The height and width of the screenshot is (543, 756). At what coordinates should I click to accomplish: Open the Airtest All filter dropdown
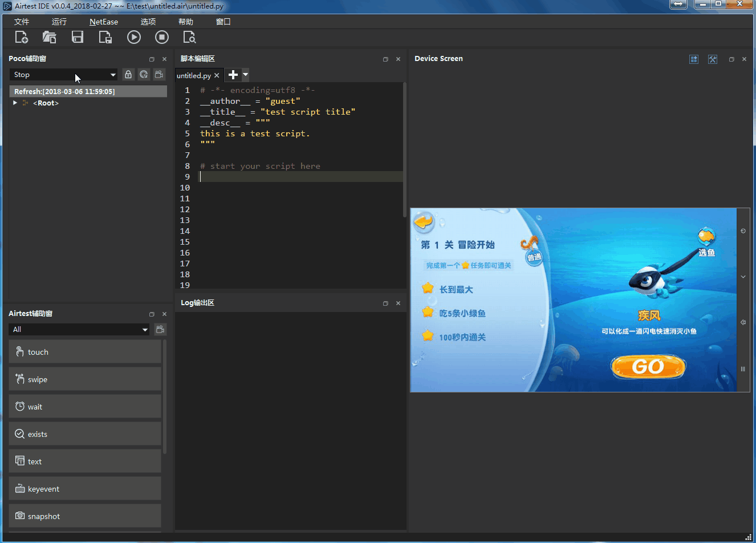[79, 330]
